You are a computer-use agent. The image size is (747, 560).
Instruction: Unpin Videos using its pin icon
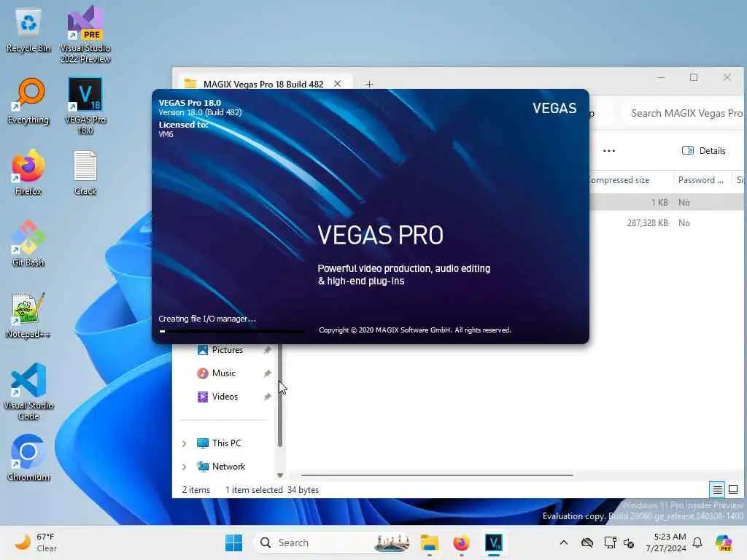coord(267,397)
